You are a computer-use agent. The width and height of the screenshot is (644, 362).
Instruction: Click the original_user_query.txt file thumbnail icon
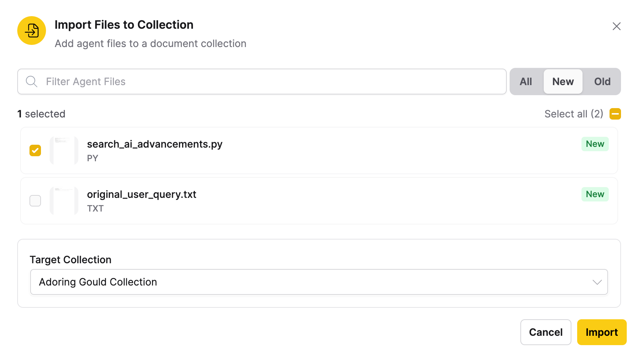coord(64,201)
